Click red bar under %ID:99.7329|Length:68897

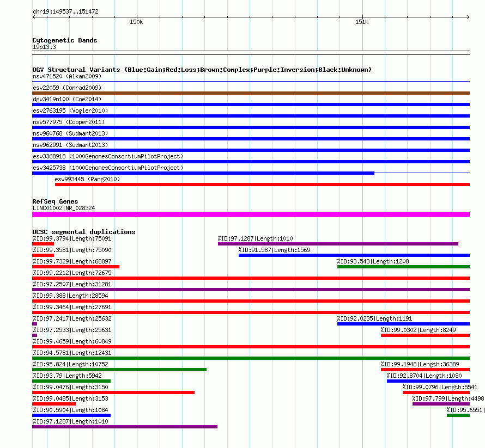[x=76, y=267]
